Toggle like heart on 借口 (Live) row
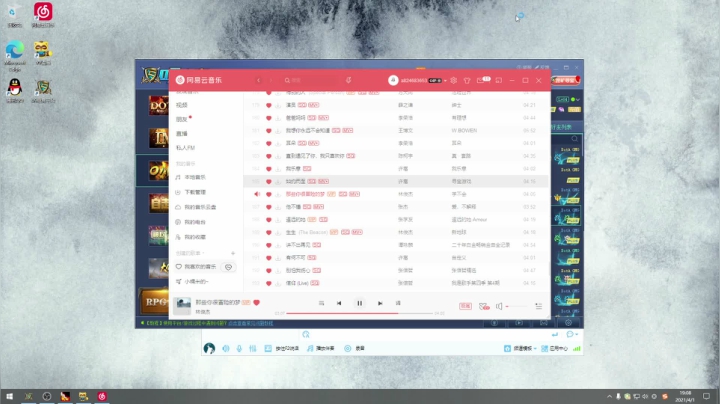The height and width of the screenshot is (404, 720). [269, 283]
